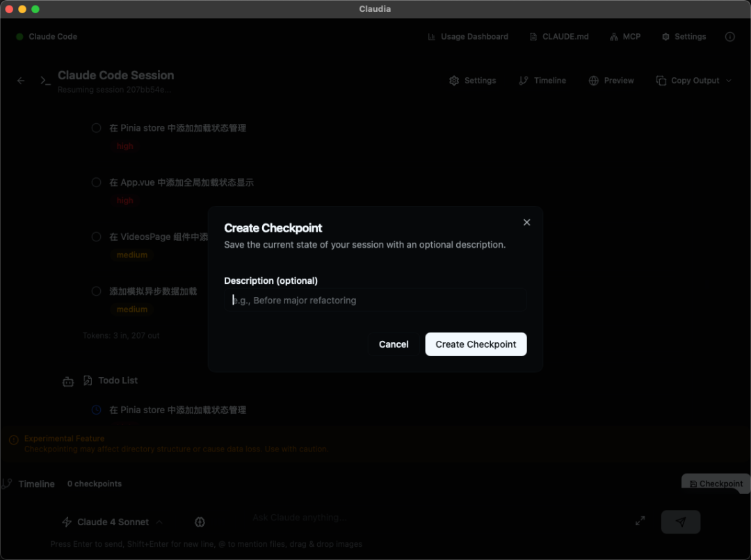Open the Preview globe button
This screenshot has width=751, height=560.
click(611, 81)
